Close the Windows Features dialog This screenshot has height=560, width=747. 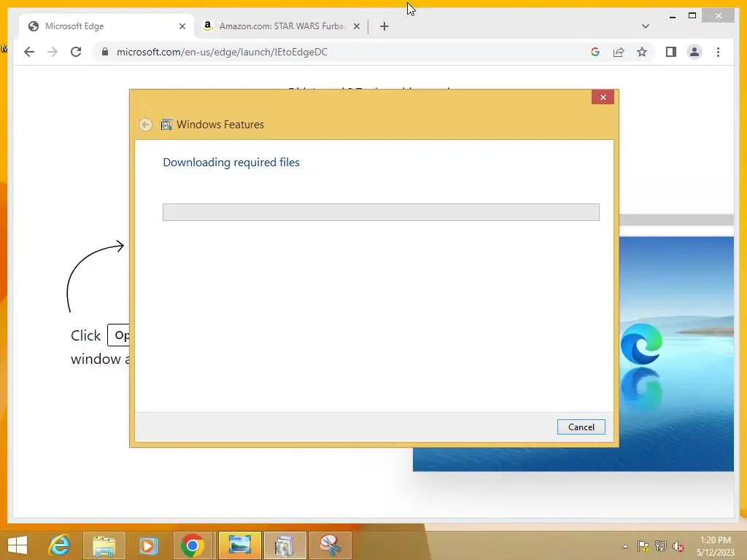[603, 97]
